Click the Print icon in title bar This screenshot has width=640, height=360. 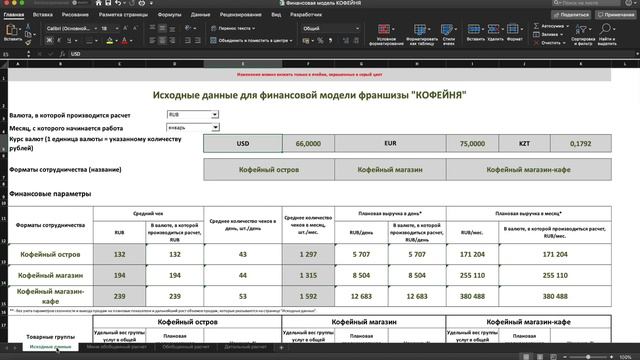(142, 3)
